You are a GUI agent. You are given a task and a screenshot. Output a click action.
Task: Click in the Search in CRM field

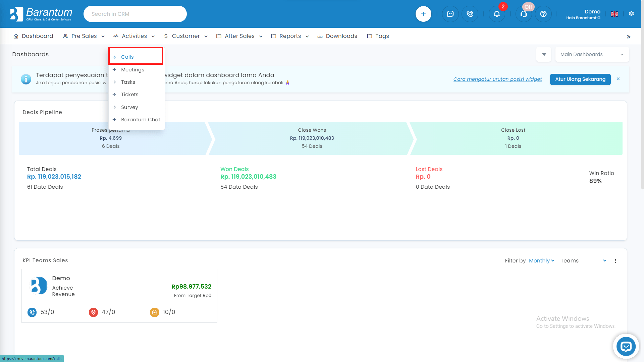[x=135, y=14]
